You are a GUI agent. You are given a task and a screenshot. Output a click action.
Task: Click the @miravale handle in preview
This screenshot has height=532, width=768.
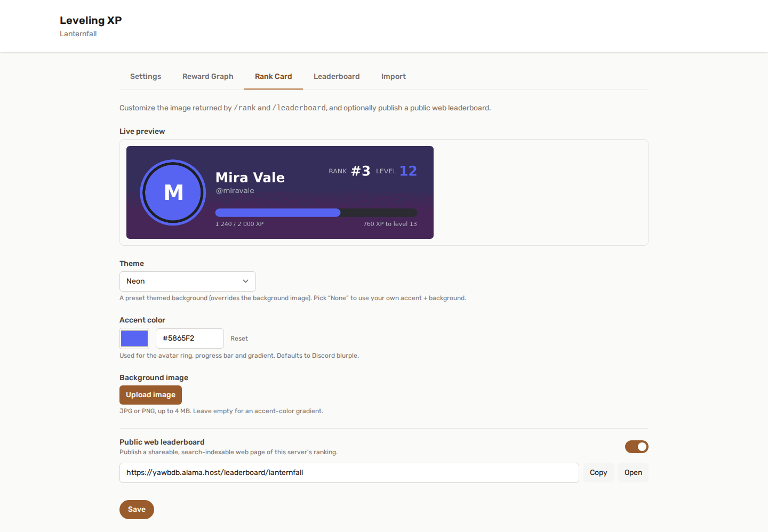[x=235, y=191]
